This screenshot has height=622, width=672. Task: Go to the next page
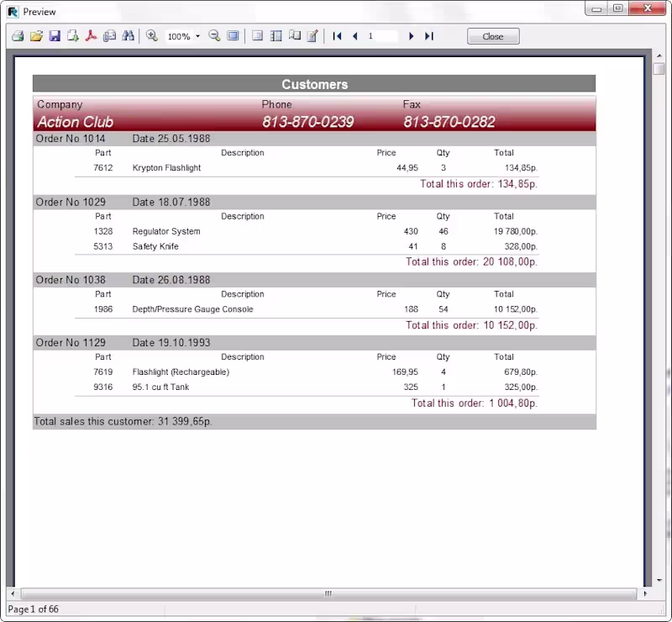point(411,36)
